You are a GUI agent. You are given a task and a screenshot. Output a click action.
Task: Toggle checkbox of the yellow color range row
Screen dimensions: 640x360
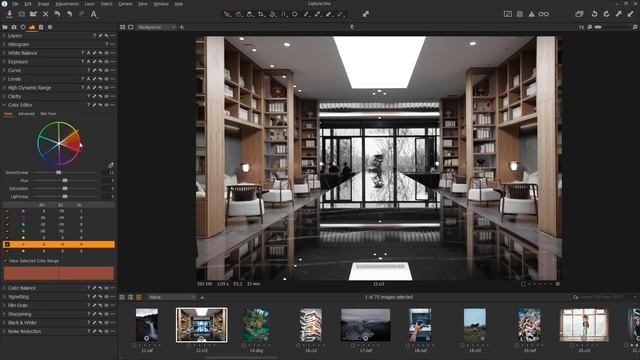[x=7, y=237]
